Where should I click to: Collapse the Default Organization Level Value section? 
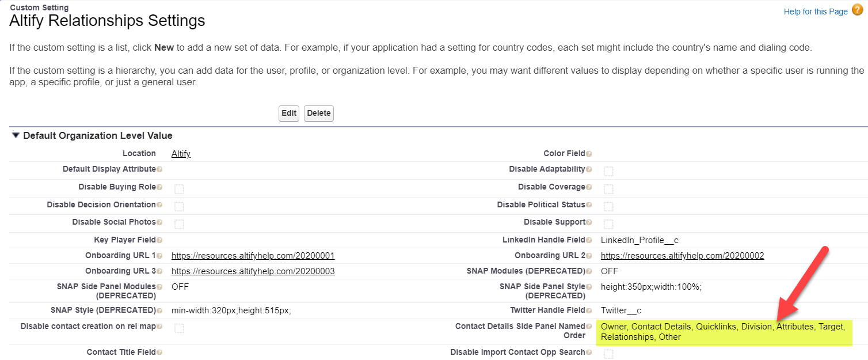pyautogui.click(x=16, y=135)
